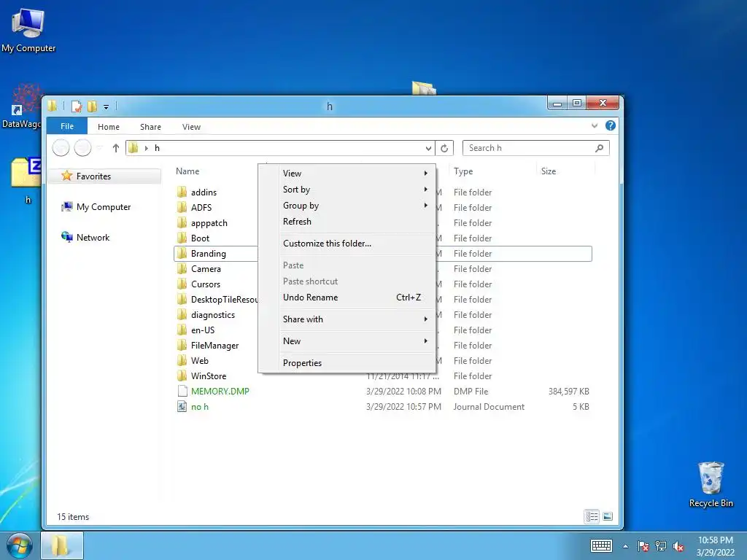
Task: Click the search magnifier icon
Action: point(600,148)
